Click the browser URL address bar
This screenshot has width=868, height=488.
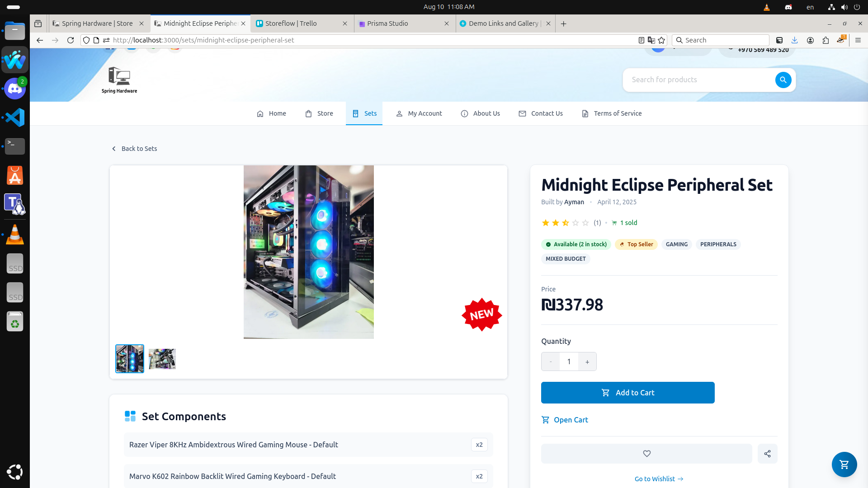pyautogui.click(x=373, y=40)
